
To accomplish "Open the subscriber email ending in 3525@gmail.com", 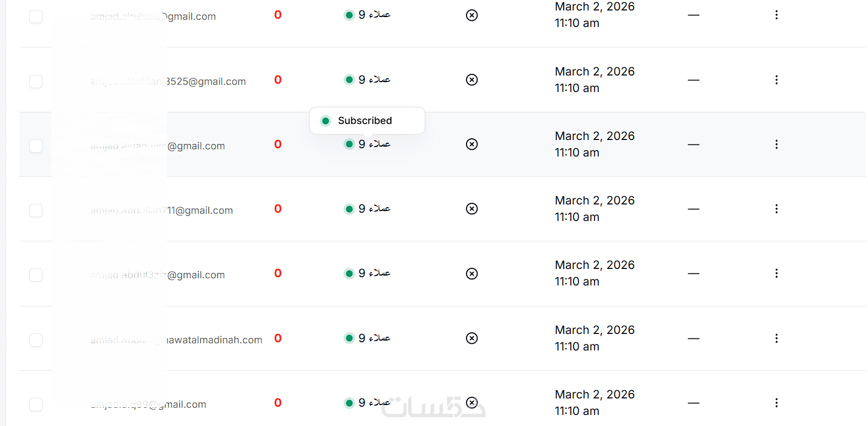I will [x=205, y=82].
